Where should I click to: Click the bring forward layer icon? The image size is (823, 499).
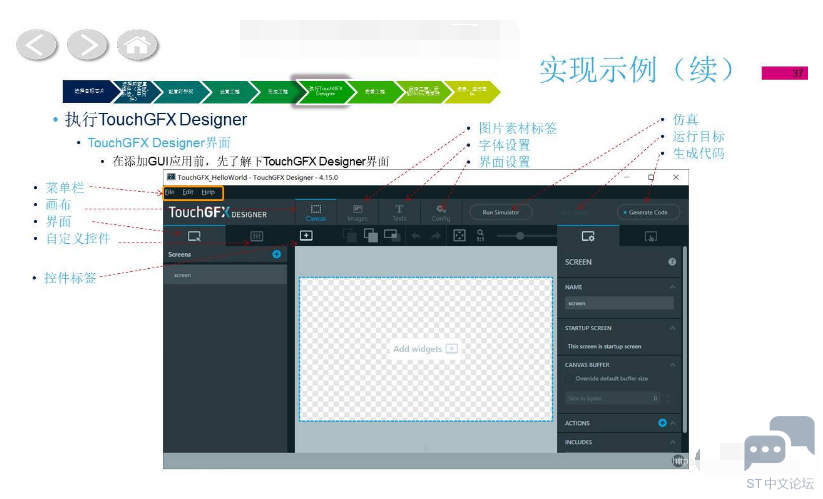(x=371, y=236)
